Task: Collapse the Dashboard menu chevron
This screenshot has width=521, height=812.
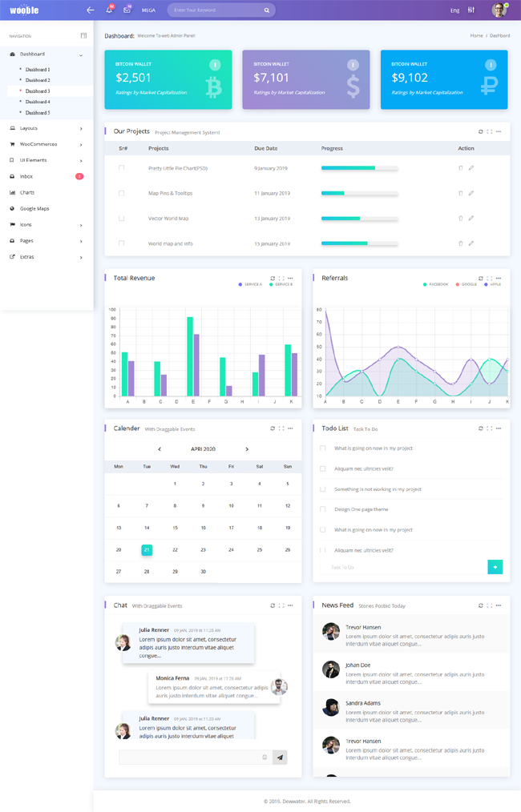Action: pyautogui.click(x=81, y=55)
